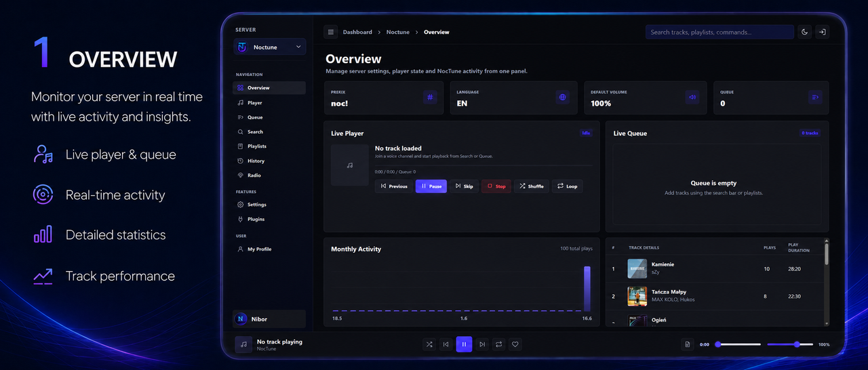This screenshot has width=868, height=370.
Task: Click next track icon in the bottom player bar
Action: click(481, 344)
